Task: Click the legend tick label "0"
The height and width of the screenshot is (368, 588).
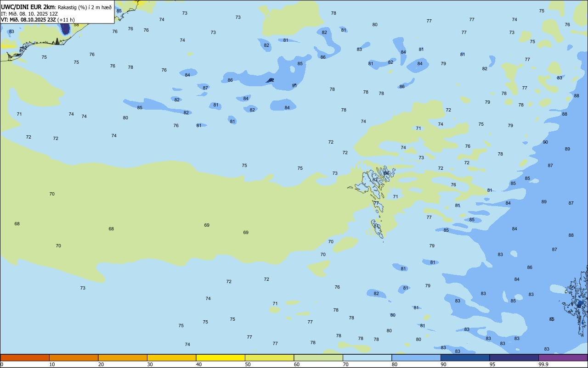Action: (x=2, y=364)
